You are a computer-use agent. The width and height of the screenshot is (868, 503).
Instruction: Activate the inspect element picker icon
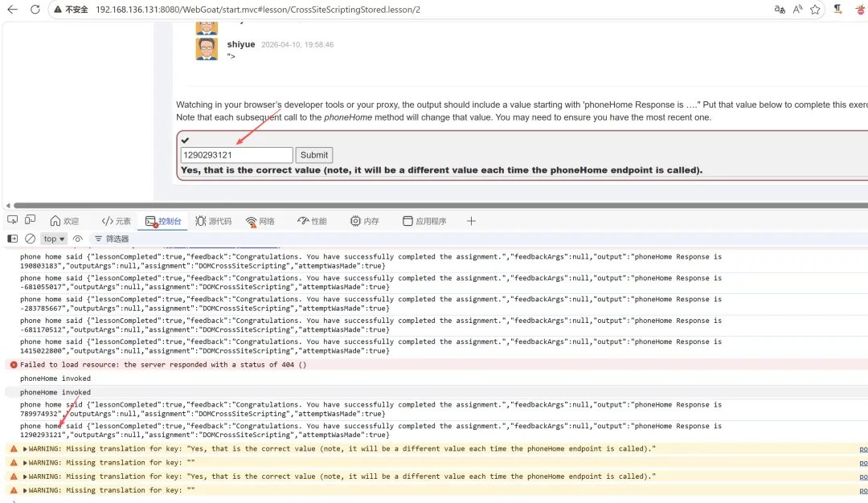pos(12,220)
